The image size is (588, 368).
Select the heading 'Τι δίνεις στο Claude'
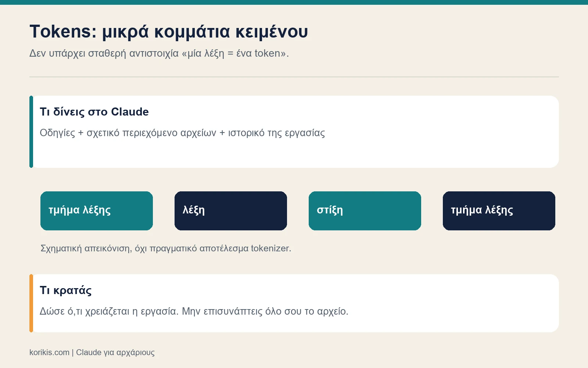(x=94, y=112)
